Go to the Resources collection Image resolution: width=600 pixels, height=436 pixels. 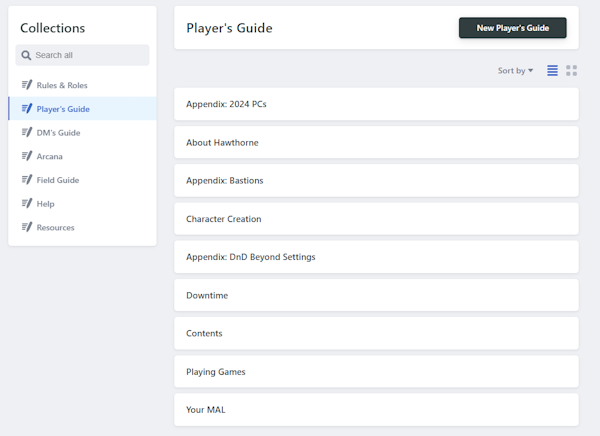[82, 227]
